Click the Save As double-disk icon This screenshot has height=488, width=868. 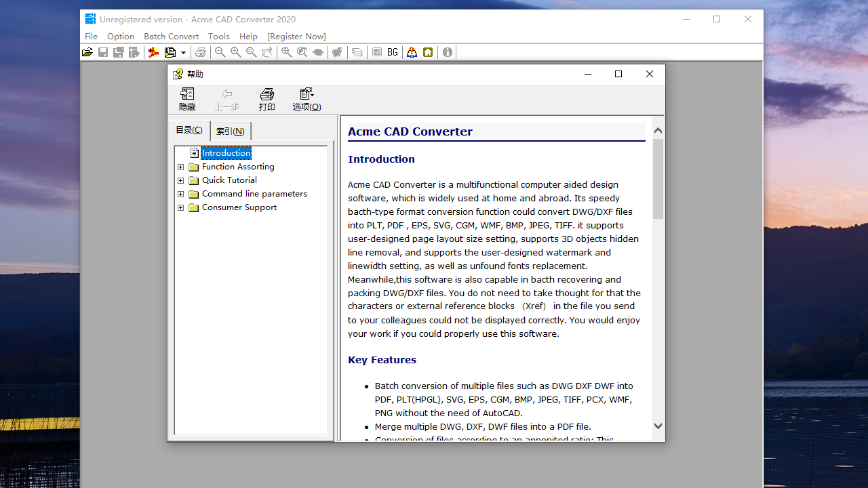tap(119, 52)
